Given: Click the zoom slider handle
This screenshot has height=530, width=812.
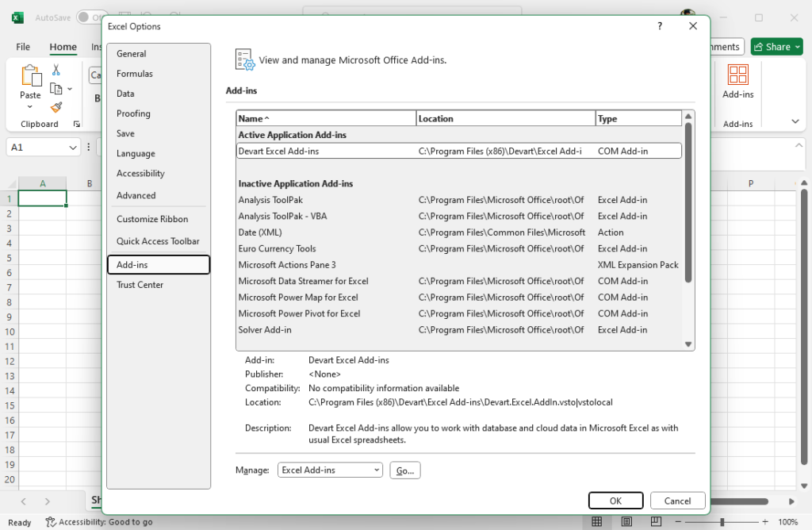Looking at the screenshot, I should tap(722, 522).
